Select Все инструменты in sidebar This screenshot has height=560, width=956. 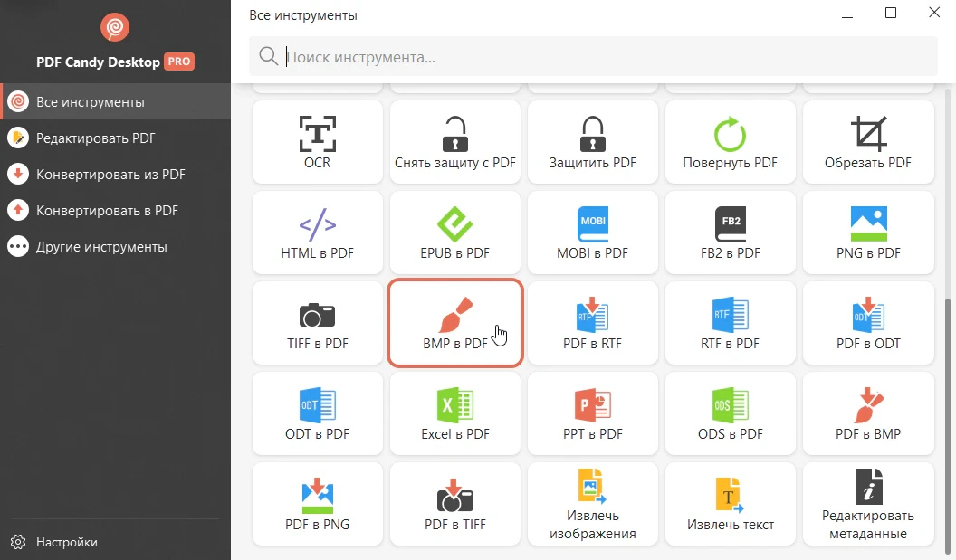coord(115,101)
